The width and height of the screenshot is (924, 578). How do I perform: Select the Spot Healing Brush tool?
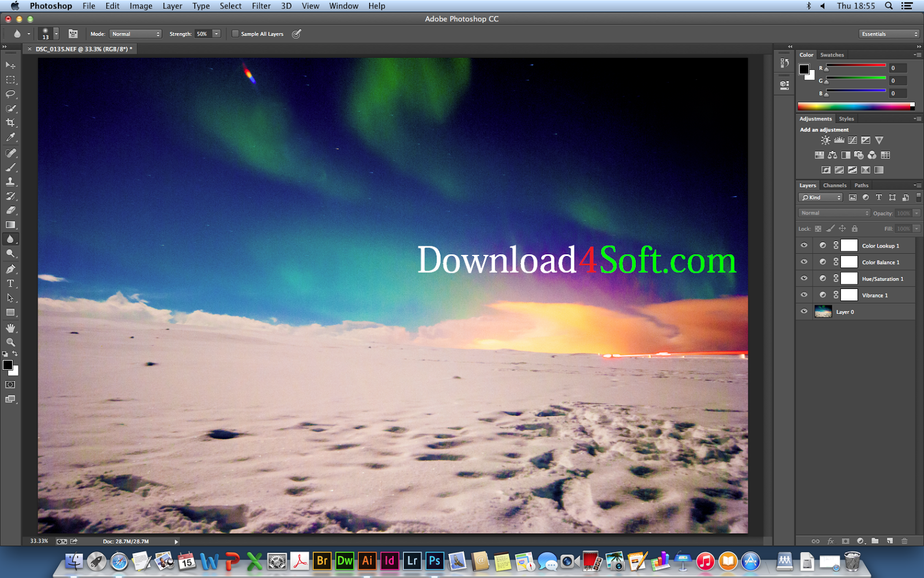(10, 153)
